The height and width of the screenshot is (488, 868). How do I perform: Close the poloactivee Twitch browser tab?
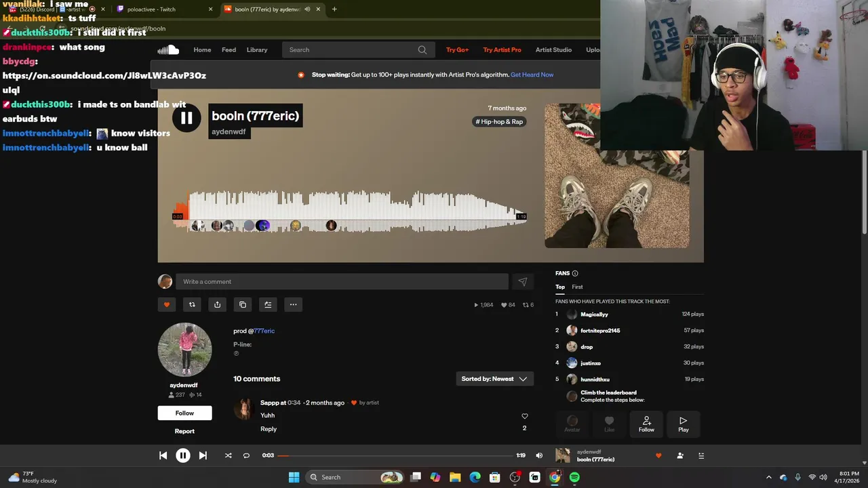[x=210, y=9]
